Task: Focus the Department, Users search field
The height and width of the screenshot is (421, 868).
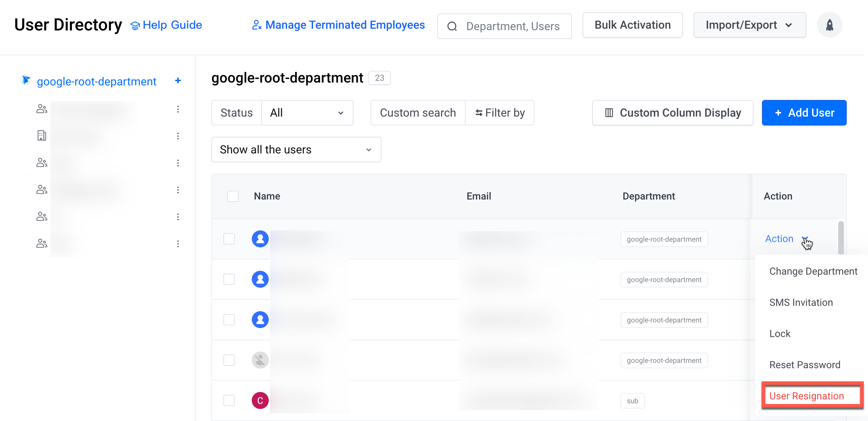Action: (504, 26)
